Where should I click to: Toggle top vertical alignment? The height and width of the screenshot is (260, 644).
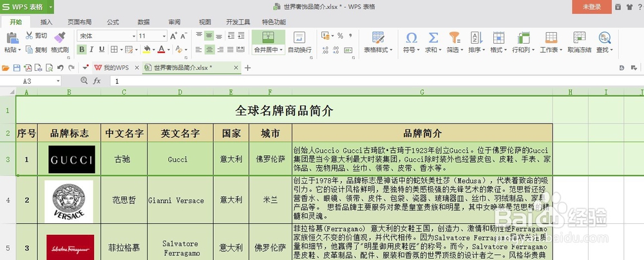click(199, 36)
